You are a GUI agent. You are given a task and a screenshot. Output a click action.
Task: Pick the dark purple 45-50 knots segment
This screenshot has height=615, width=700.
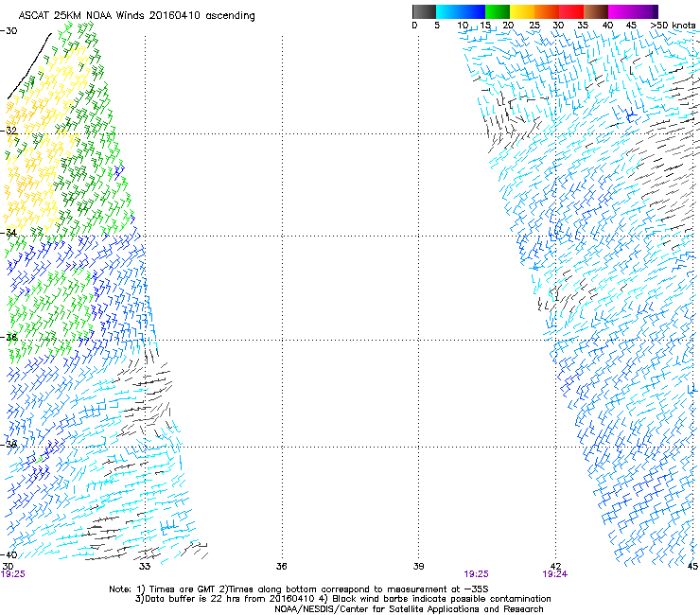click(x=645, y=11)
